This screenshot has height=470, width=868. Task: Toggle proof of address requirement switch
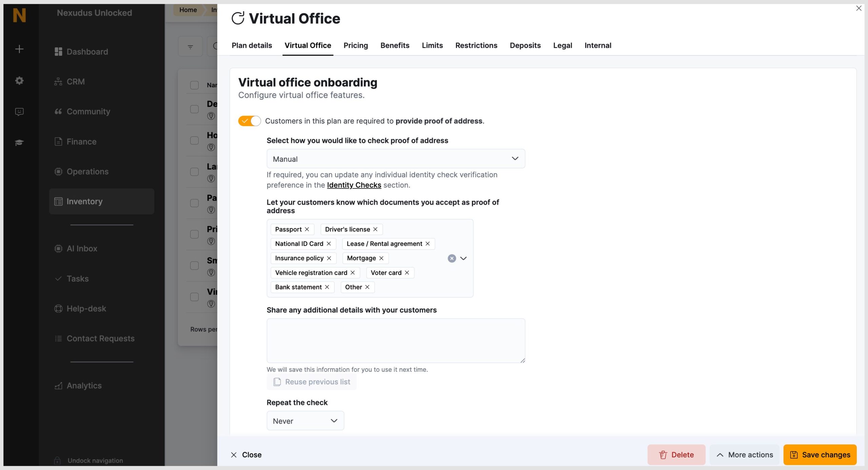[249, 121]
